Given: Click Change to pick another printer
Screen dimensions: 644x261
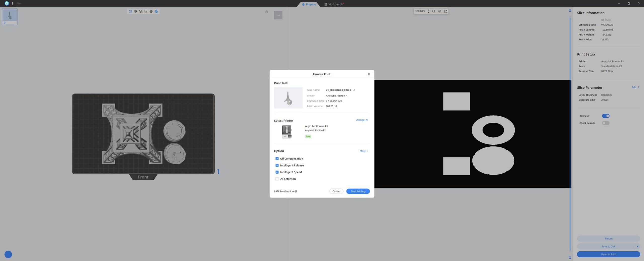Looking at the screenshot, I should click(361, 120).
